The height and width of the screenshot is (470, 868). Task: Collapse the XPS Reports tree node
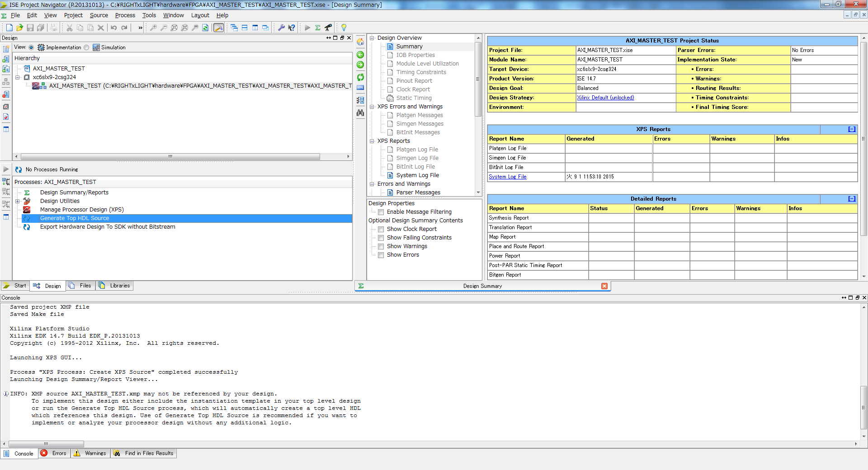372,141
